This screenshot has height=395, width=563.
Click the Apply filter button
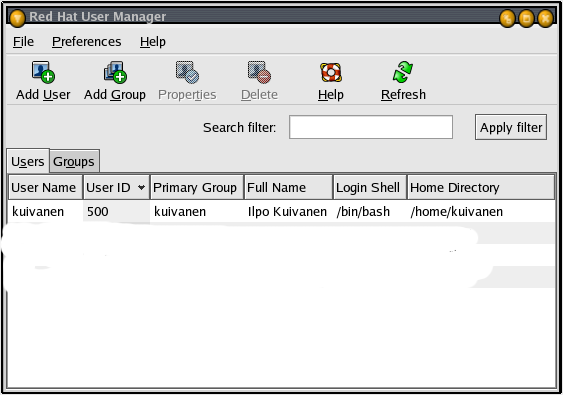point(511,127)
